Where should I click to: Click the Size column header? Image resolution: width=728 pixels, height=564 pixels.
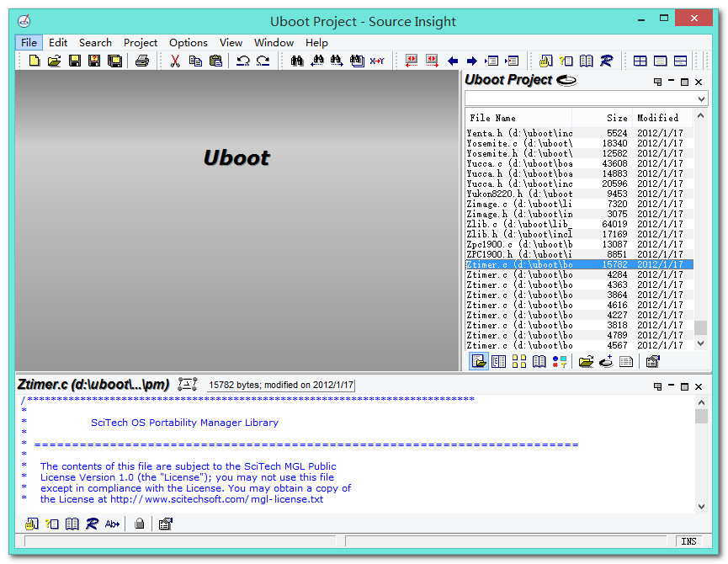pos(601,118)
